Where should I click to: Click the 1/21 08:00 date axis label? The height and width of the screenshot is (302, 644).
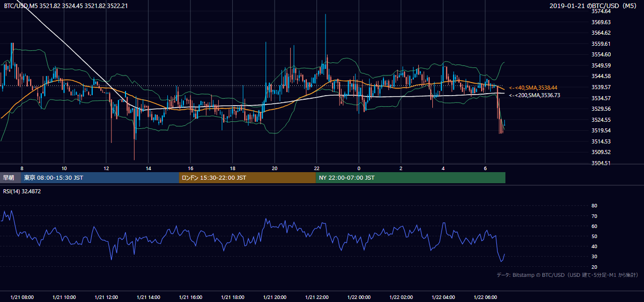(x=22, y=297)
